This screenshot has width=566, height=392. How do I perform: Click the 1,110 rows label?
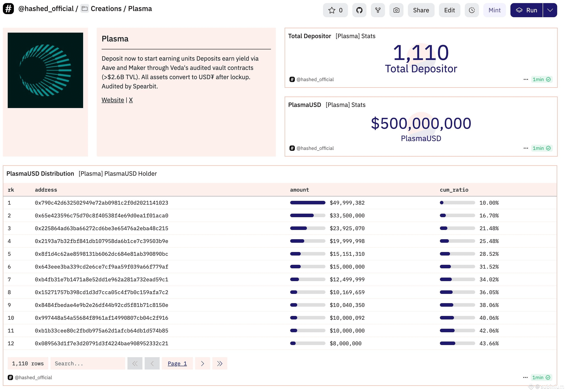(28, 364)
